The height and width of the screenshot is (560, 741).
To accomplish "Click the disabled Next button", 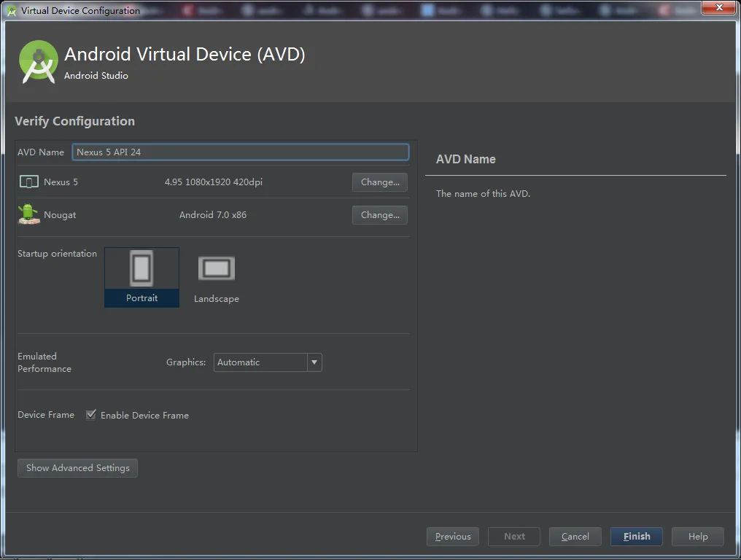I will 514,537.
